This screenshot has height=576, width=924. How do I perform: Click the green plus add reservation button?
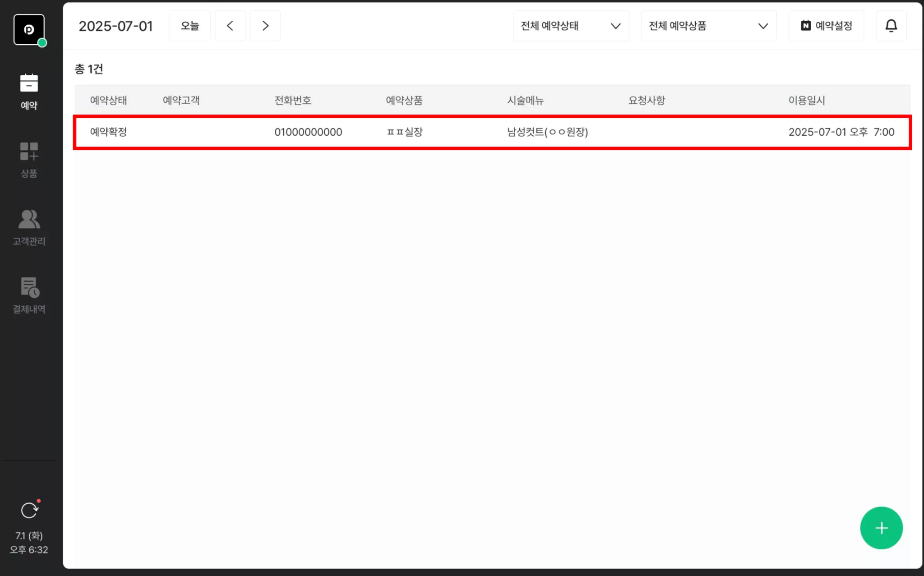(881, 528)
